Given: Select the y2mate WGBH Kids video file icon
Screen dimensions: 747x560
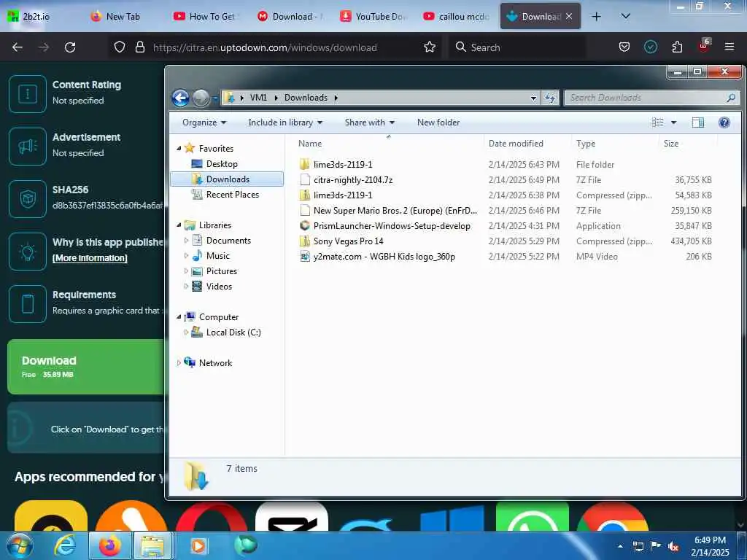Looking at the screenshot, I should (x=305, y=256).
